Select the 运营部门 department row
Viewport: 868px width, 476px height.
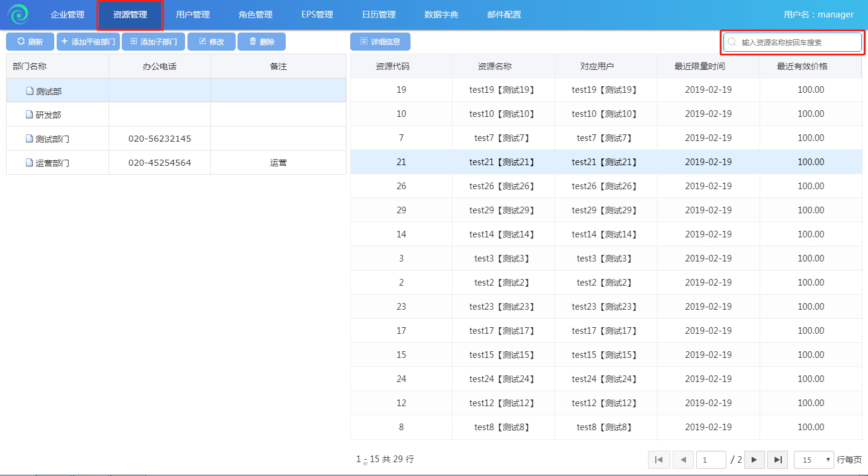[x=52, y=163]
